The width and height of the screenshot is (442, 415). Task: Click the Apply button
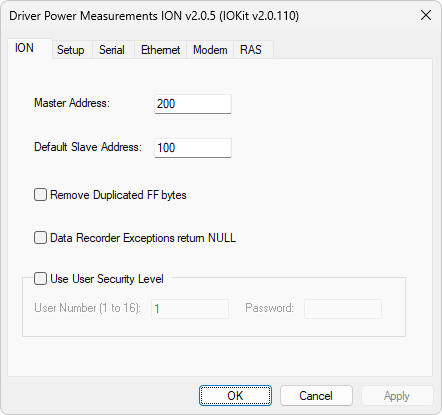click(397, 396)
